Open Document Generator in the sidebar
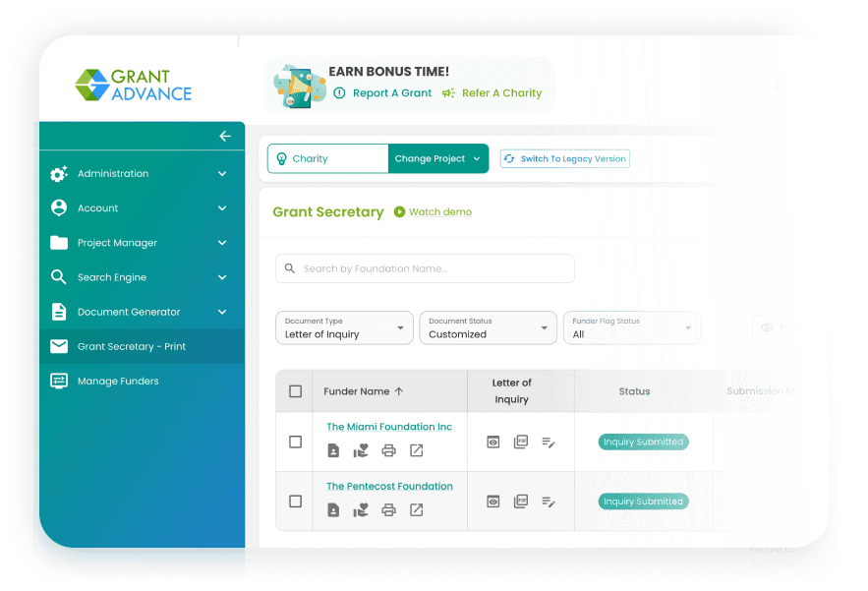The width and height of the screenshot is (868, 591). [142, 312]
